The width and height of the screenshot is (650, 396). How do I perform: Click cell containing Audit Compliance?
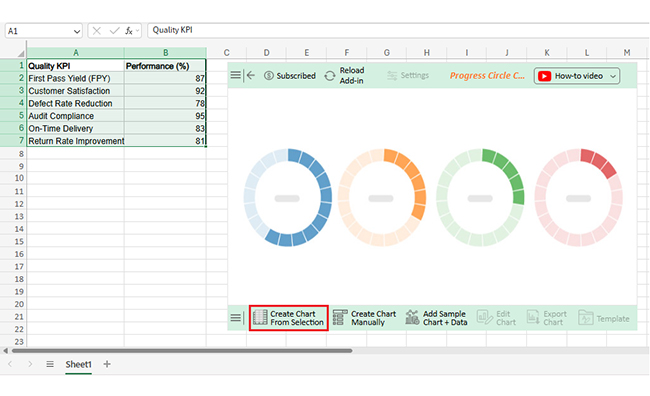tap(75, 116)
